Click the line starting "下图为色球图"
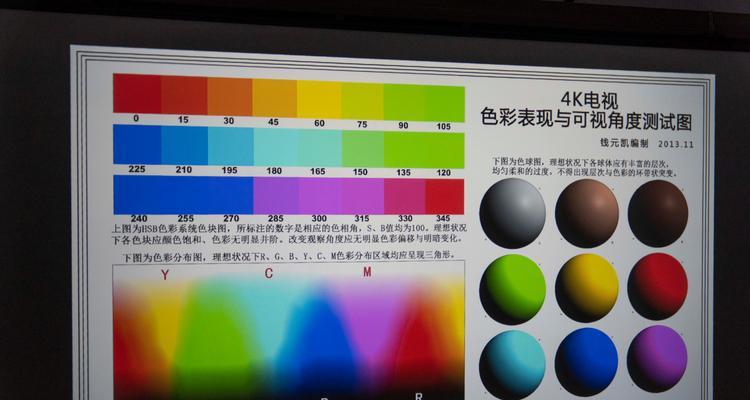This screenshot has height=400, width=750. 580,162
